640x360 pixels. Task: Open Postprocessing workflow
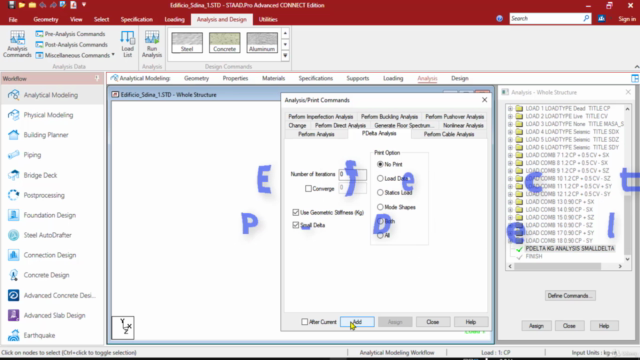[44, 195]
